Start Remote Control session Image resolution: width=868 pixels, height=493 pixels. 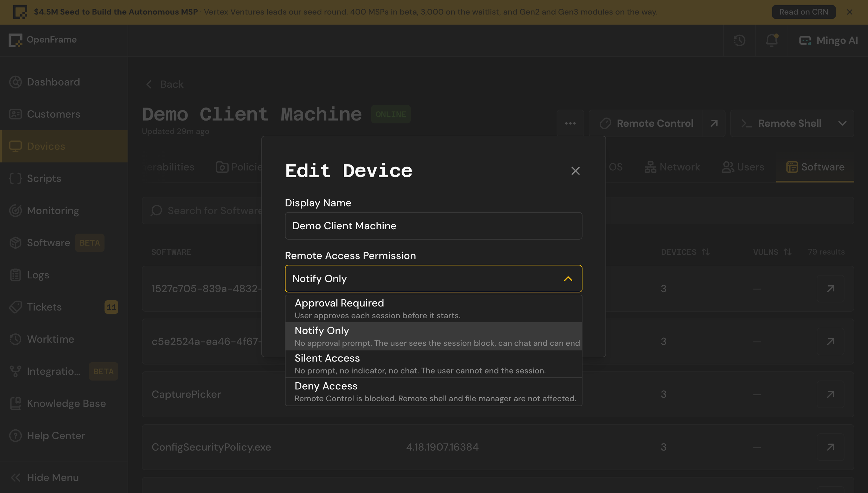coord(646,123)
